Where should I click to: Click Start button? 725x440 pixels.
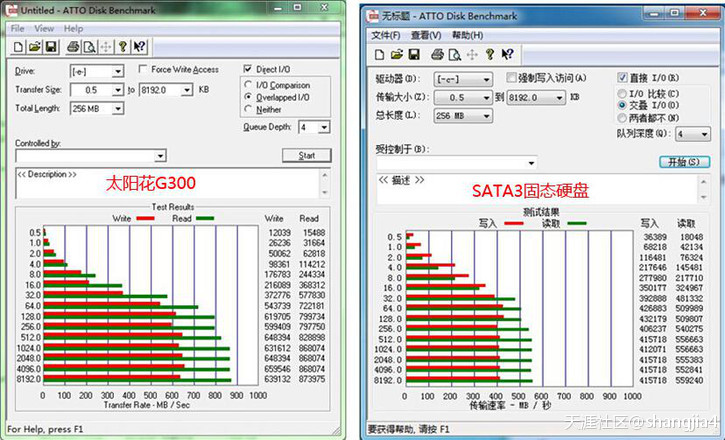(x=307, y=155)
